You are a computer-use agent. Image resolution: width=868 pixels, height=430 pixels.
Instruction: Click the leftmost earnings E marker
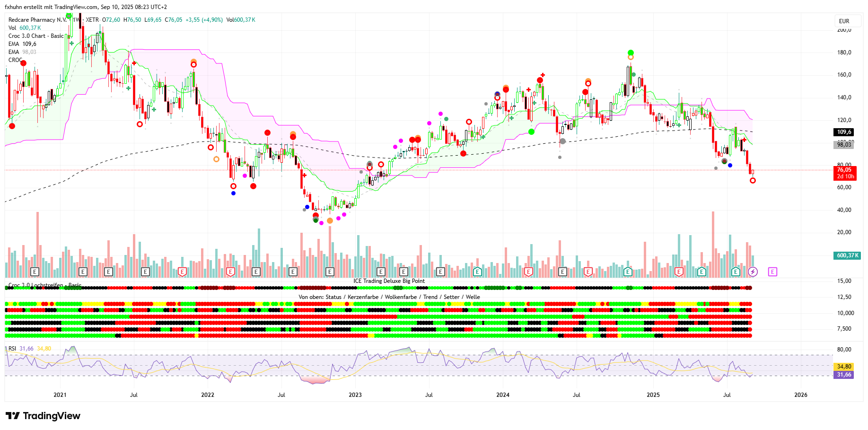click(x=35, y=272)
